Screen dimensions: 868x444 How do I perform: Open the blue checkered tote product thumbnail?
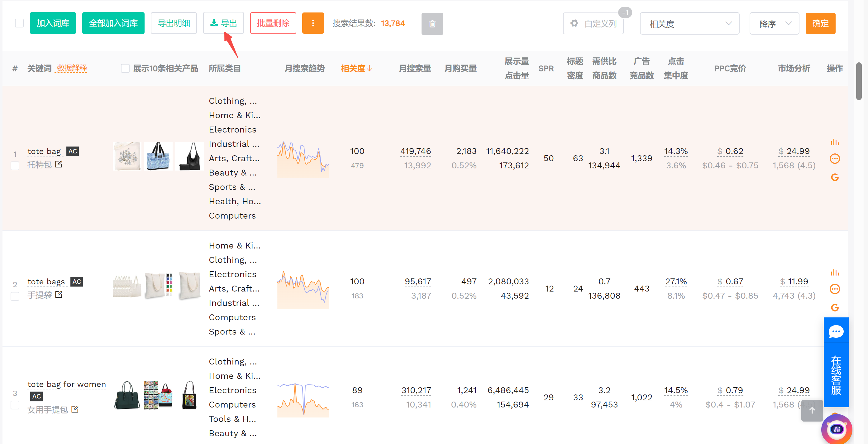point(158,156)
